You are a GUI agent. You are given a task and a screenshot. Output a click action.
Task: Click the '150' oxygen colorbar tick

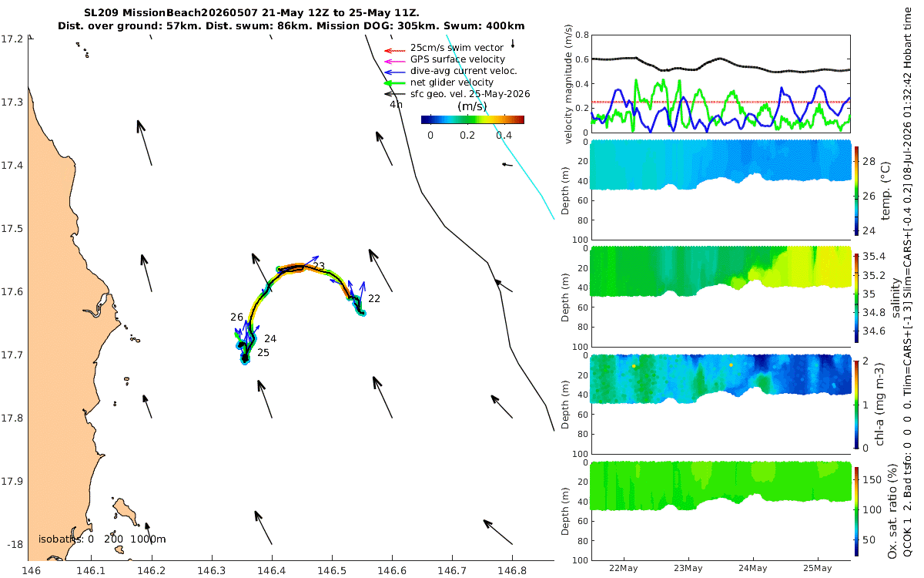[873, 479]
